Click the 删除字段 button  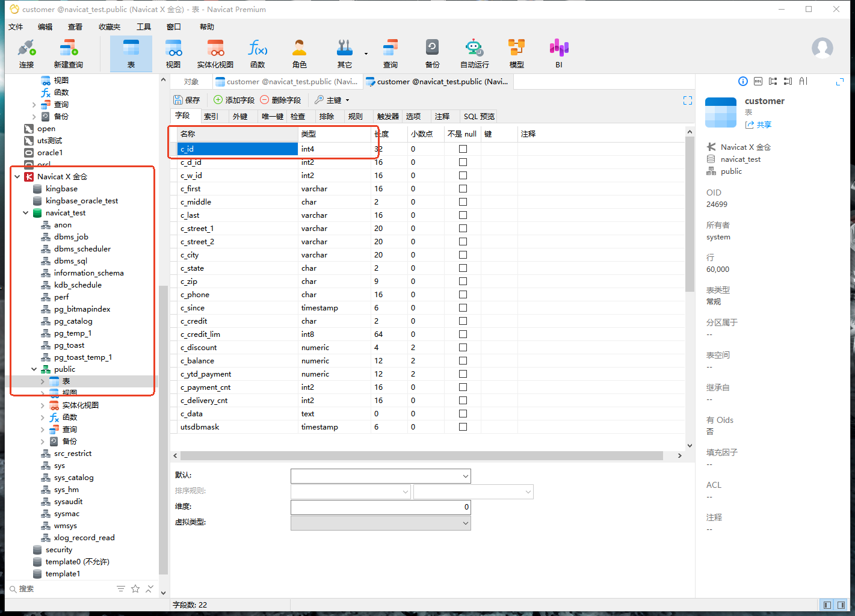tap(280, 100)
